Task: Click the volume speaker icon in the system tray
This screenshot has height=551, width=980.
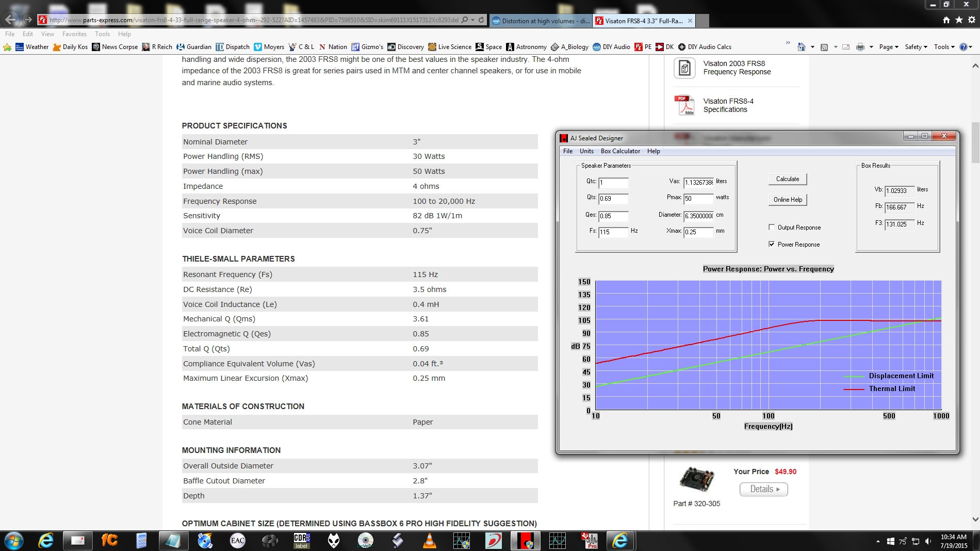Action: (x=928, y=541)
